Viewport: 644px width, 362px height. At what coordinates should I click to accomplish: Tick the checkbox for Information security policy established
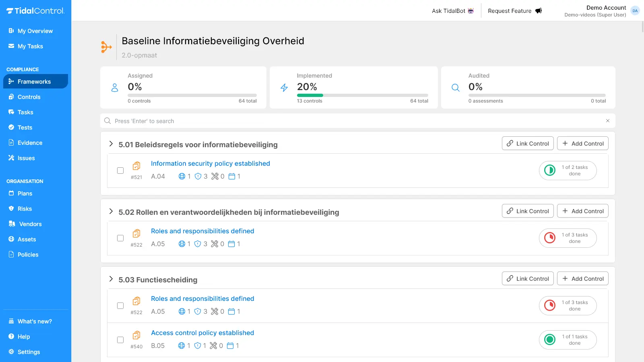[120, 171]
